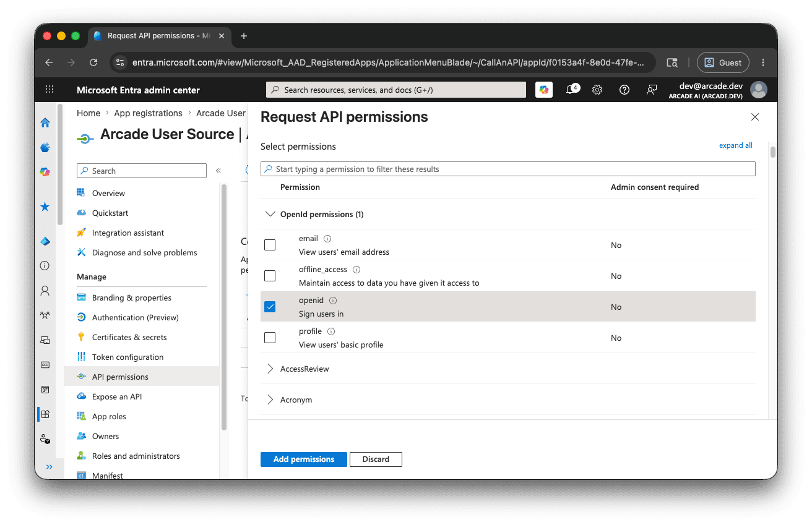Check the offline_access permission checkbox
This screenshot has width=812, height=525.
270,276
